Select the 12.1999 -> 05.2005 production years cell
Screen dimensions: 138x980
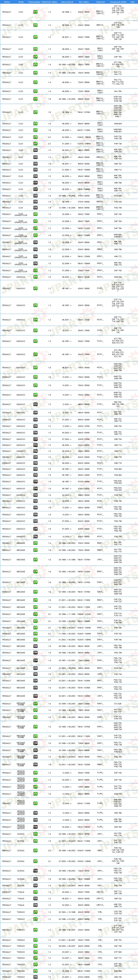pyautogui.click(x=67, y=208)
